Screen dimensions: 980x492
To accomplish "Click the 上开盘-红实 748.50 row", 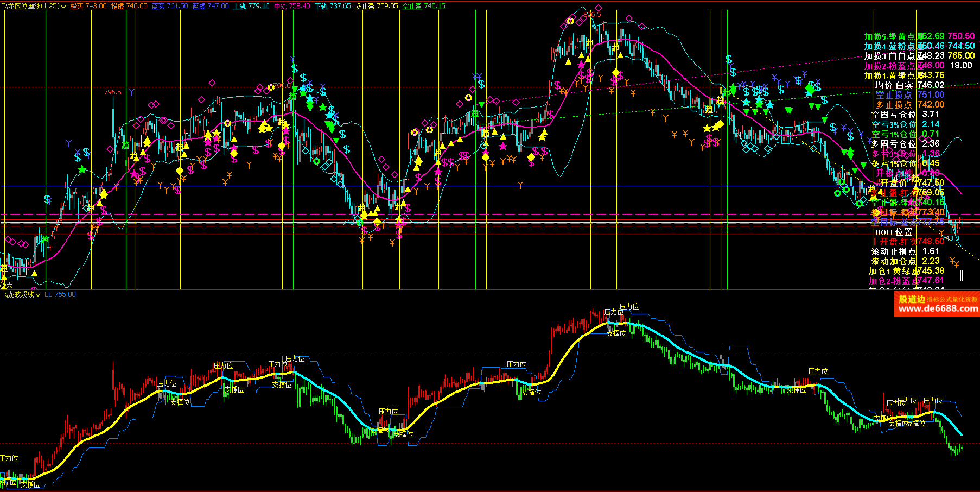I will pos(908,242).
